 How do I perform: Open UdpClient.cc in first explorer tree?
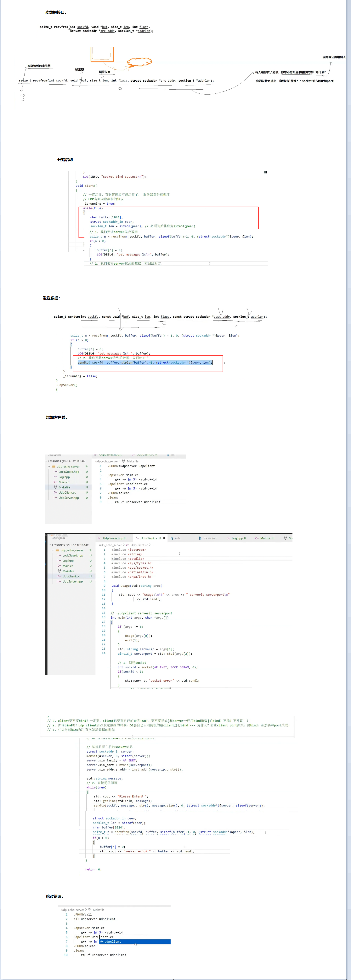pyautogui.click(x=67, y=493)
